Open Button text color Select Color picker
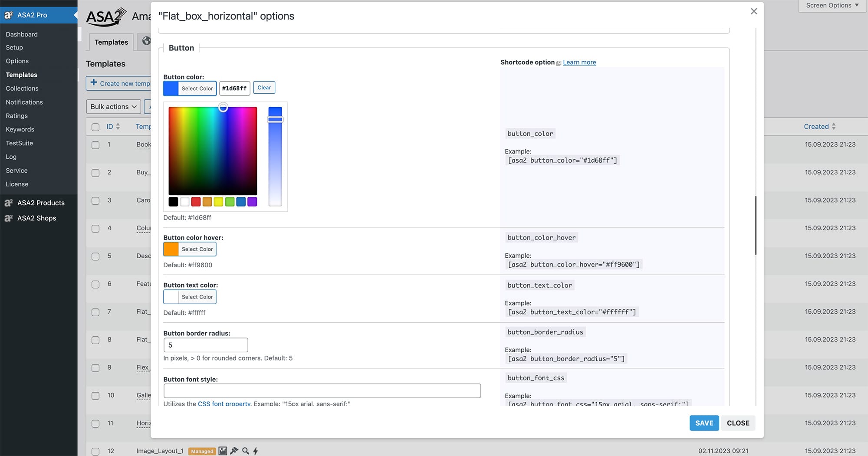Screen dimensions: 868x456 click(x=190, y=297)
